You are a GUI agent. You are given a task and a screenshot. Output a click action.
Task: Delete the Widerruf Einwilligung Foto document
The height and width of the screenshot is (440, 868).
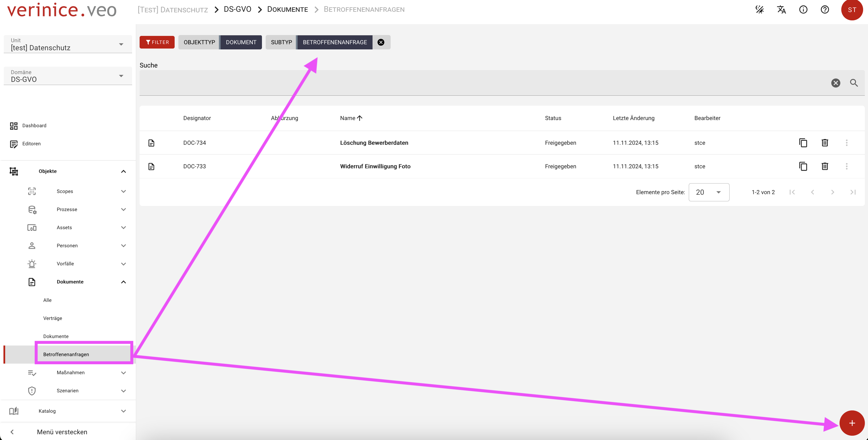point(825,166)
